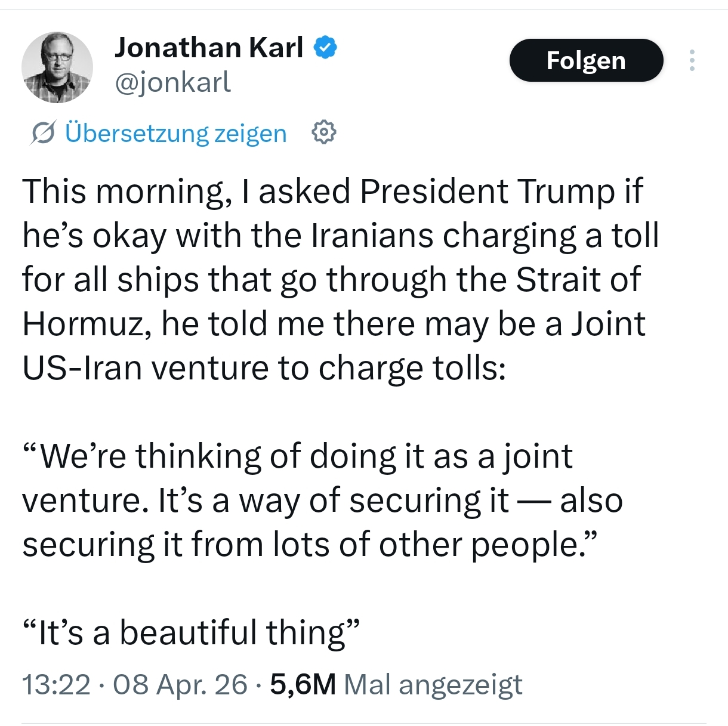Screen dimensions: 728x726
Task: Click the 5,6M view count
Action: (303, 684)
